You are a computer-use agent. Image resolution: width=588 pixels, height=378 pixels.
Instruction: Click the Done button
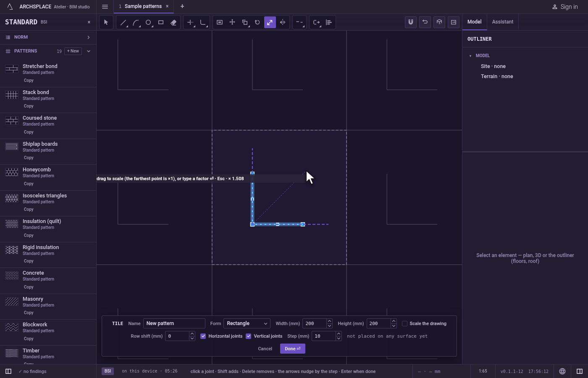tap(293, 349)
